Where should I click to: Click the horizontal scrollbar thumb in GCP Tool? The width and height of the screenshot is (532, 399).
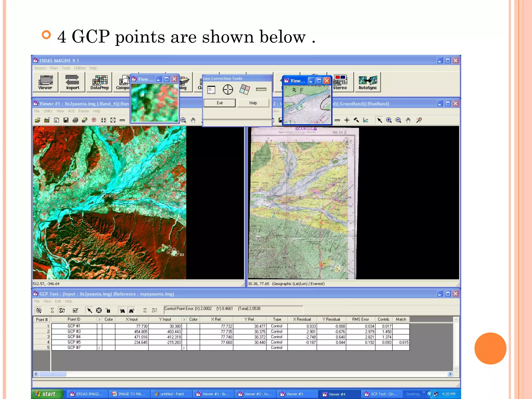tap(53, 374)
